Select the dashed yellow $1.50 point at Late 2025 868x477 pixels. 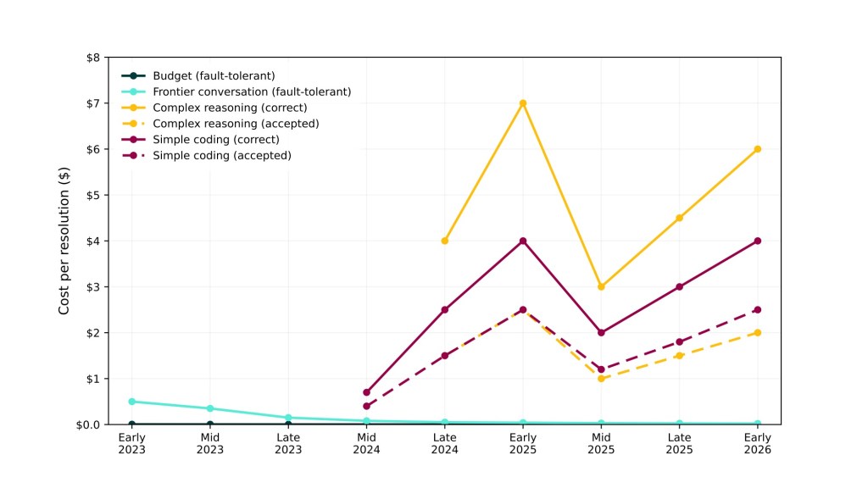click(679, 356)
